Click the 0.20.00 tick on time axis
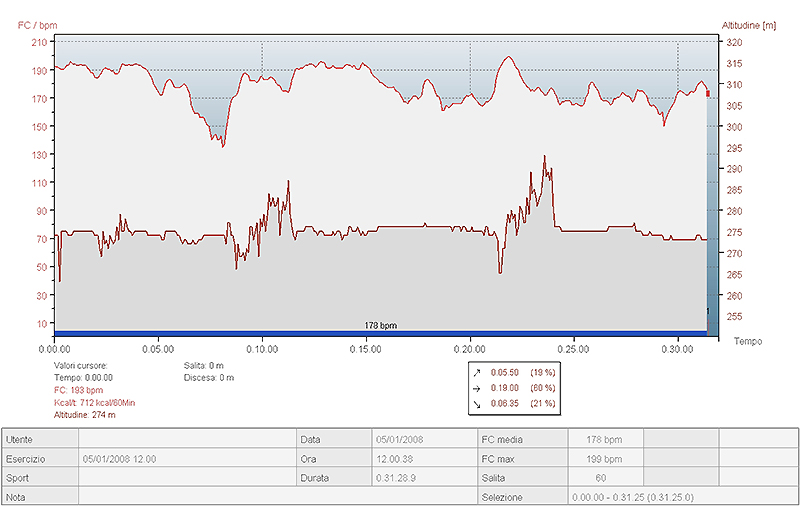Screen dimensions: 800x507 point(470,350)
